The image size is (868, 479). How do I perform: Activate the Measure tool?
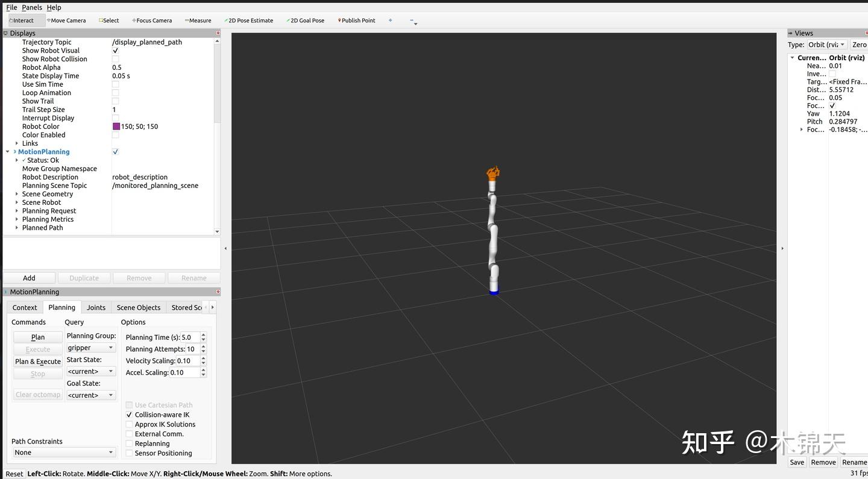tap(197, 20)
